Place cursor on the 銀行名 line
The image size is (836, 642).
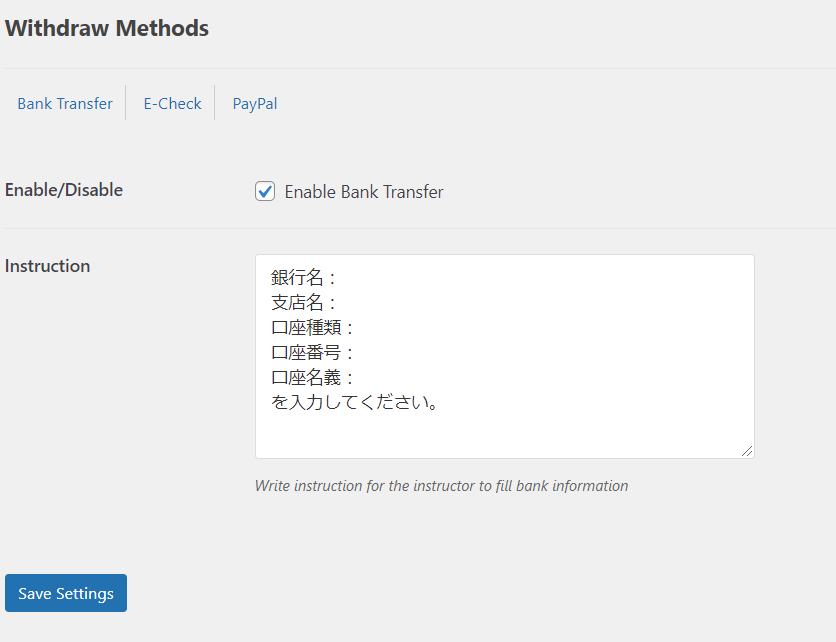tap(305, 278)
